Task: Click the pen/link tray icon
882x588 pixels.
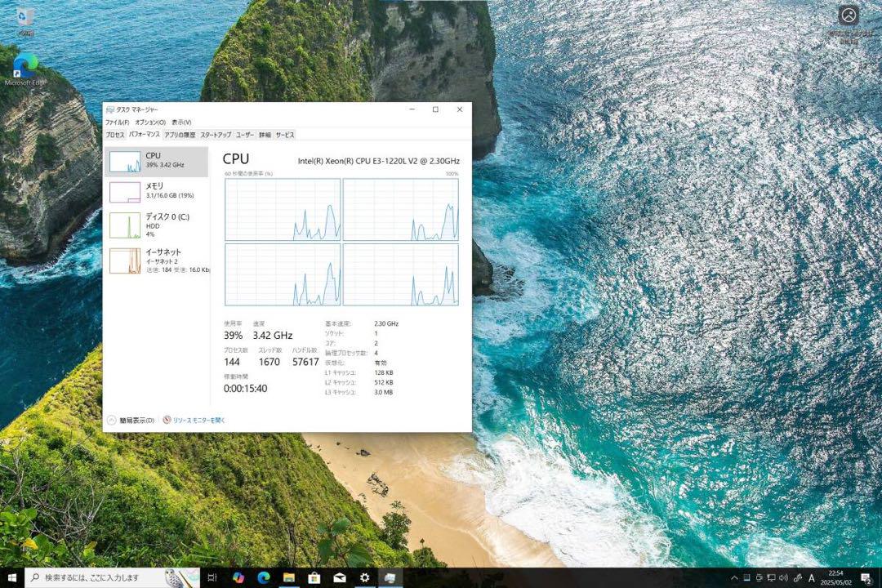Action: point(797,578)
